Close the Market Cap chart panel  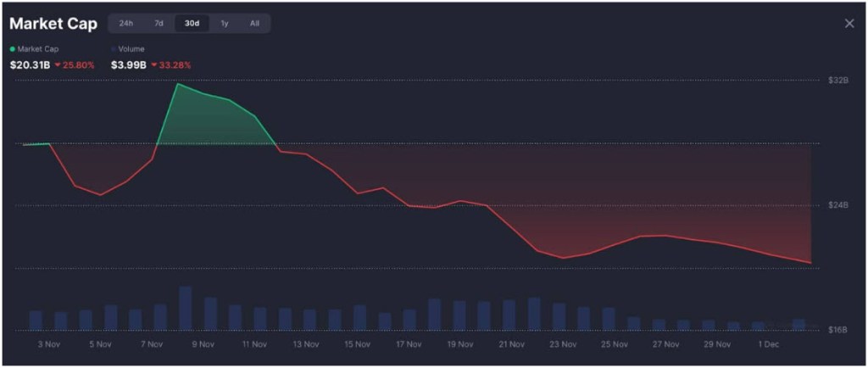pyautogui.click(x=849, y=24)
